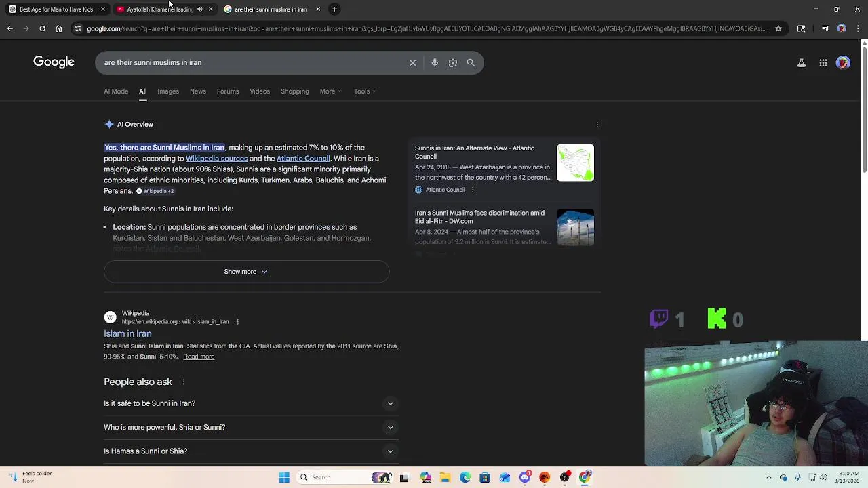Open new browser tab
Viewport: 868px width, 488px height.
pyautogui.click(x=334, y=9)
